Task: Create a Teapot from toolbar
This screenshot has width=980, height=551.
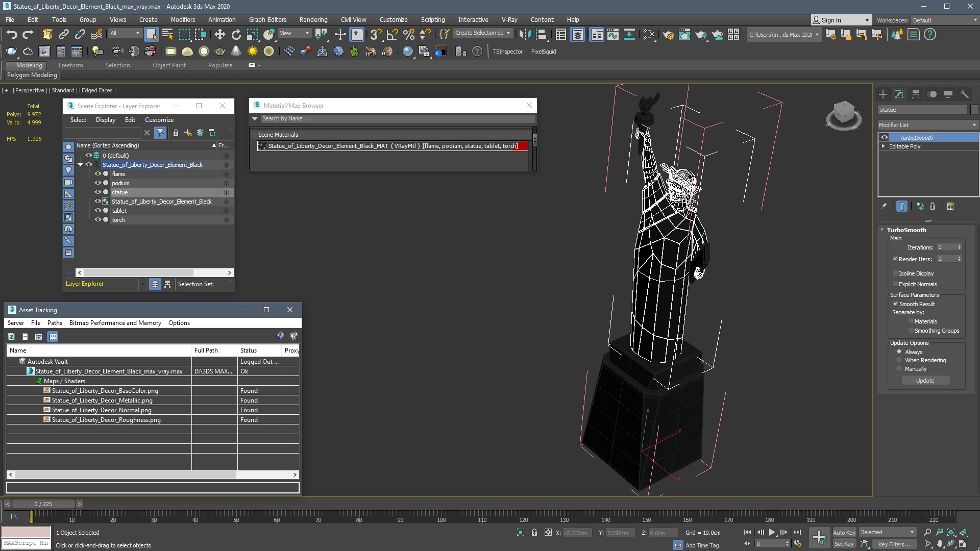Action: [x=220, y=51]
